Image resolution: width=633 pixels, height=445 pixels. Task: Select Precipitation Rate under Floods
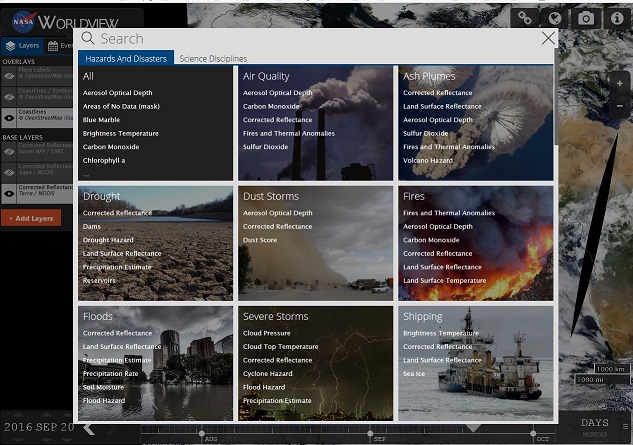pos(110,374)
